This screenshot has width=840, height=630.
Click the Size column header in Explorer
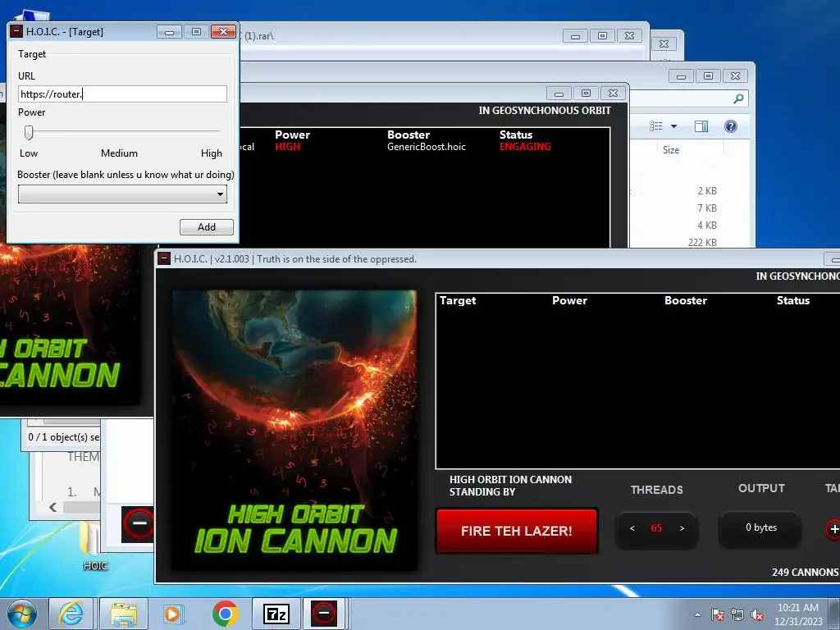tap(671, 150)
